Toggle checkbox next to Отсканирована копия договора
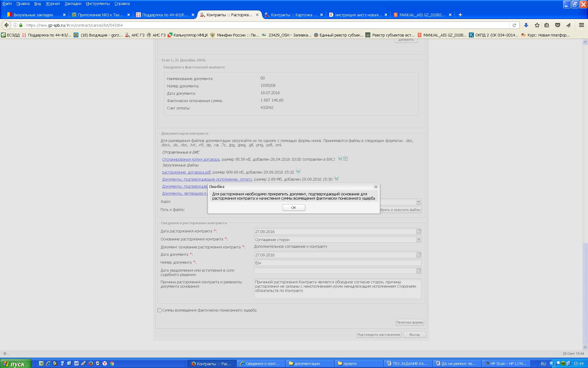This screenshot has height=368, width=588. click(x=345, y=159)
